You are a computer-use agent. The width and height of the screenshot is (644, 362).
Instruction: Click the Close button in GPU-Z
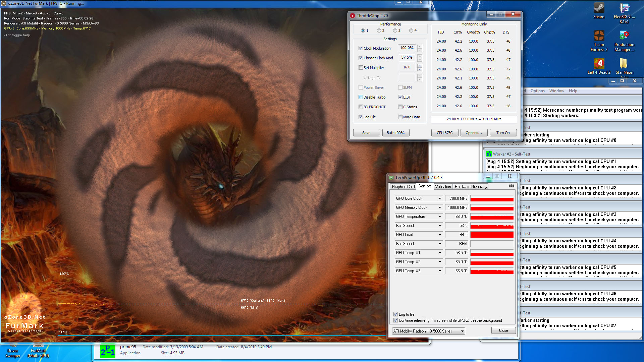503,330
